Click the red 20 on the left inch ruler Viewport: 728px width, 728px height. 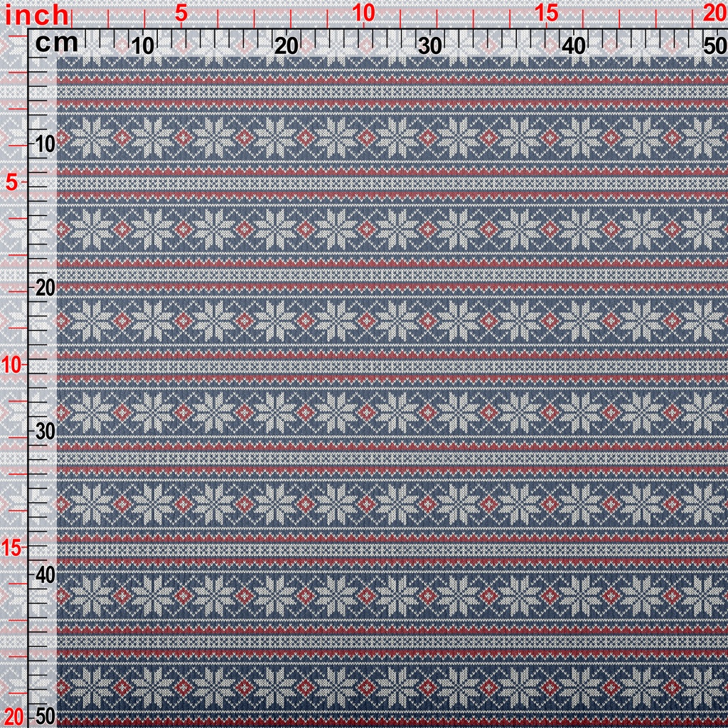point(14,715)
